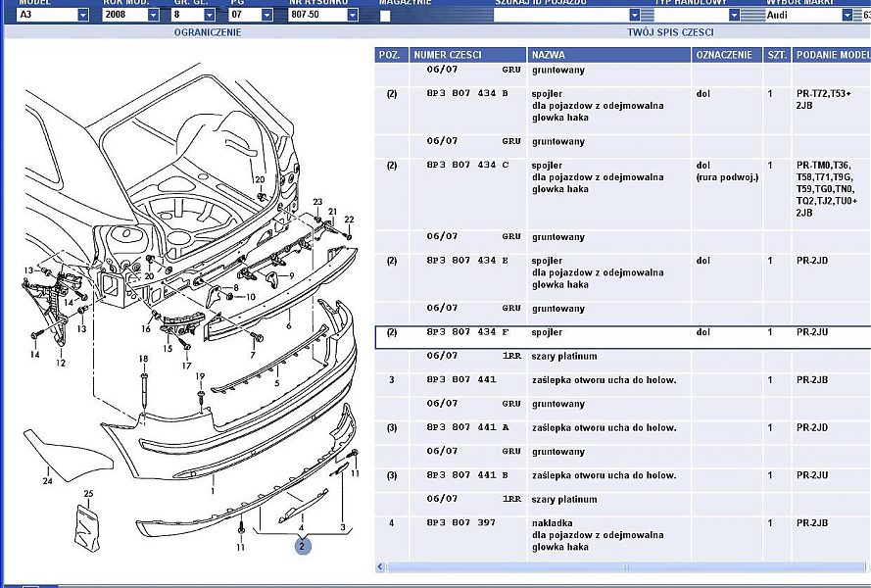Open the SZUKAJ ID POJAZDU dropdown
Viewport: 871px width, 588px height.
point(634,15)
